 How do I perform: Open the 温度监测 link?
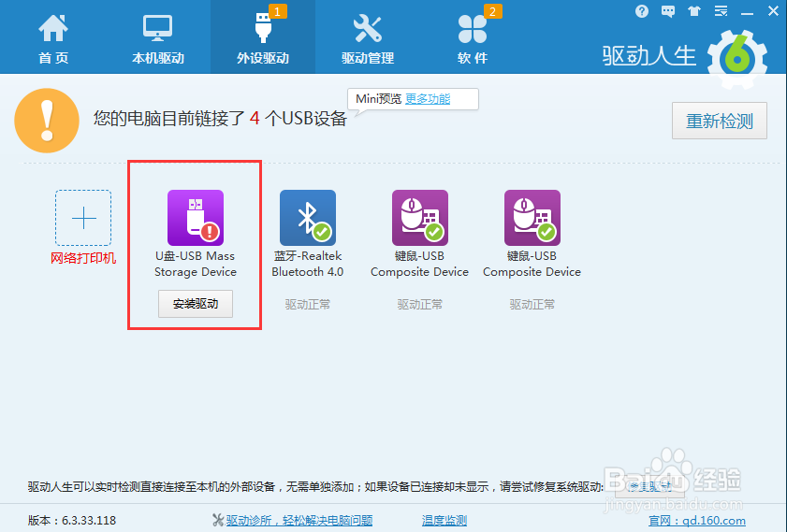point(445,521)
